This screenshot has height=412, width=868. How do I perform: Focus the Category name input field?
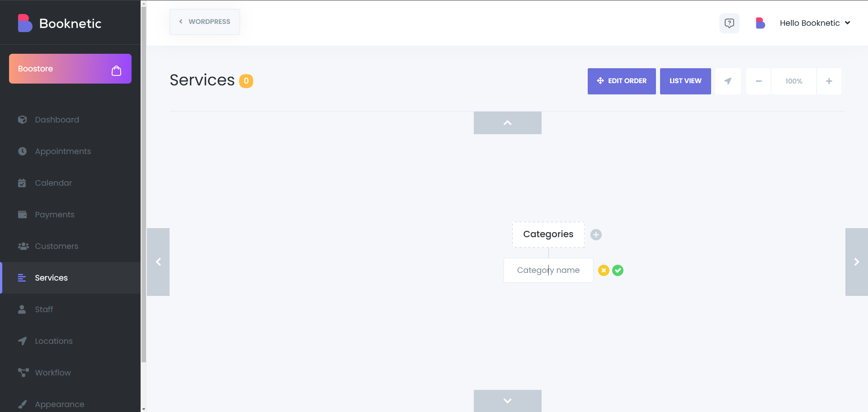tap(548, 270)
